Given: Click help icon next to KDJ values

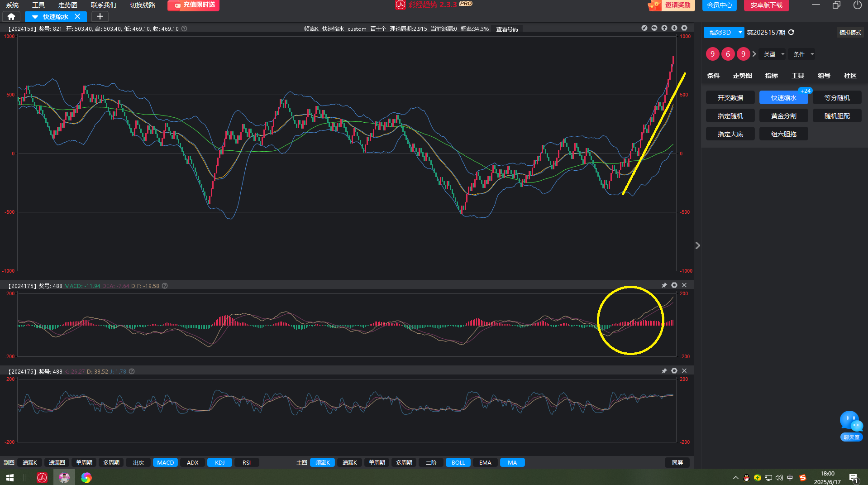Looking at the screenshot, I should 132,371.
